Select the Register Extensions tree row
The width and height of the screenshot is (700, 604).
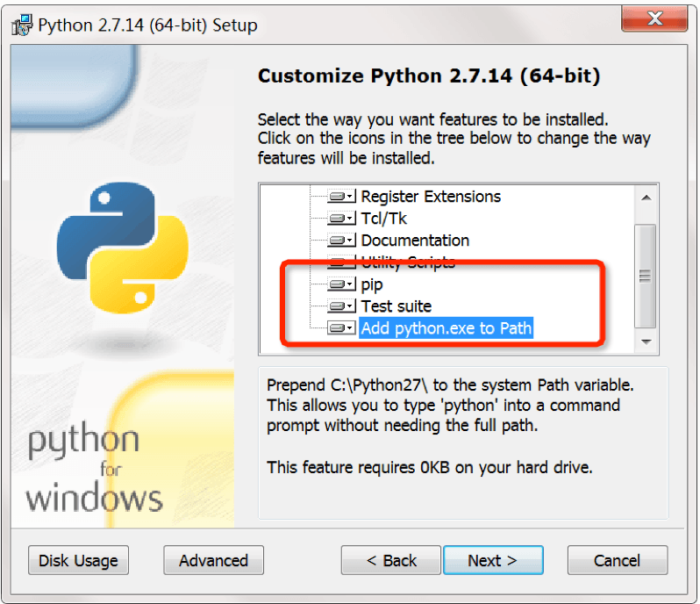[x=431, y=196]
